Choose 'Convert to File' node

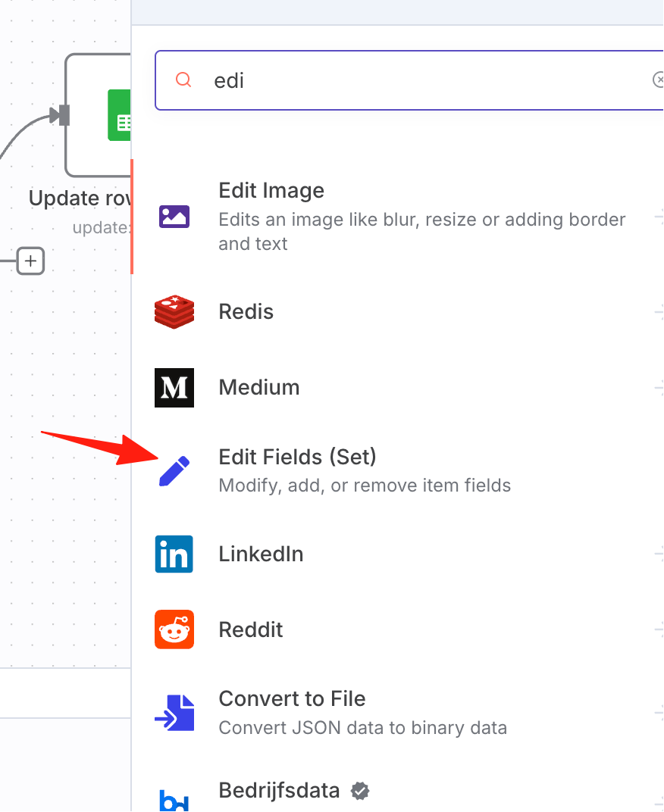click(x=398, y=713)
